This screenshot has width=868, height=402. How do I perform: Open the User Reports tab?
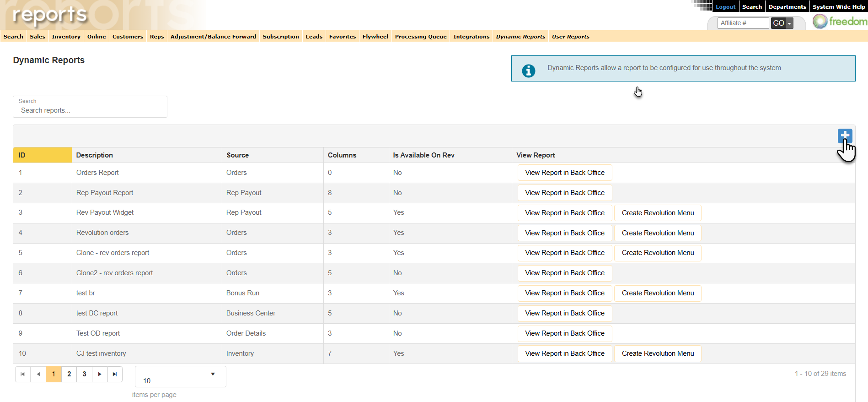point(570,37)
